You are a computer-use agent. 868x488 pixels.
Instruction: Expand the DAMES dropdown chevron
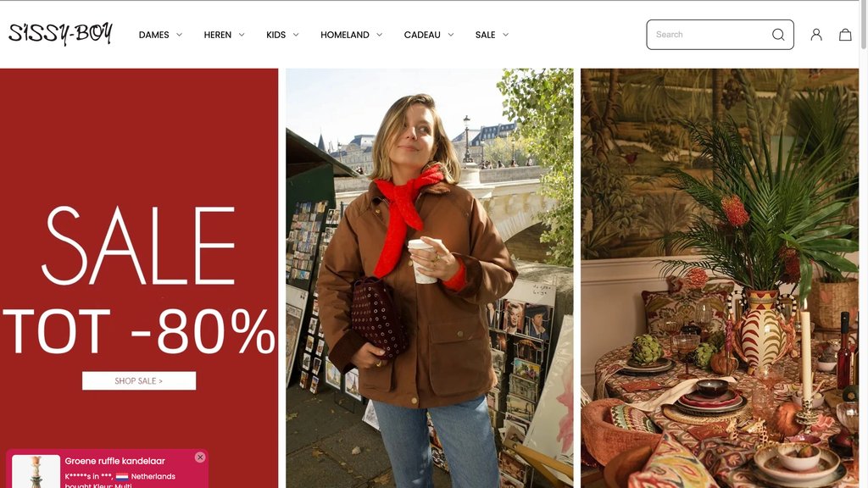pyautogui.click(x=180, y=34)
